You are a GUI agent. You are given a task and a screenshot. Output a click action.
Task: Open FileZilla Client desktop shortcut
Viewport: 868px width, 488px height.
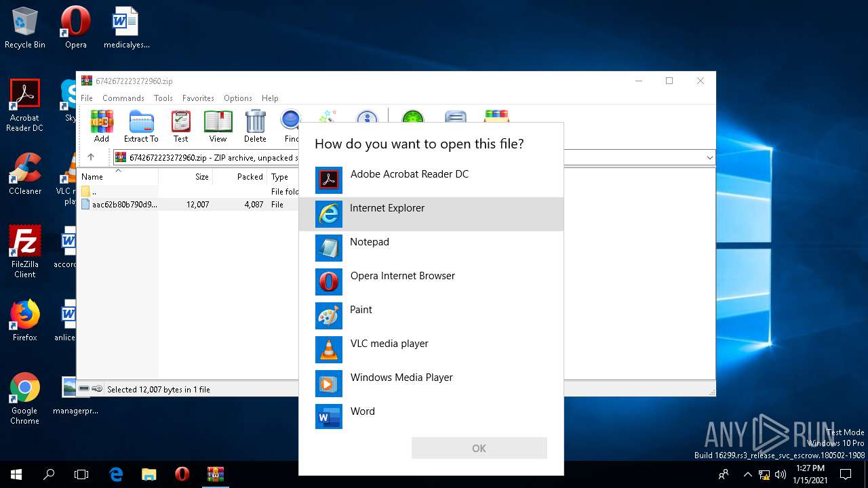pos(25,252)
